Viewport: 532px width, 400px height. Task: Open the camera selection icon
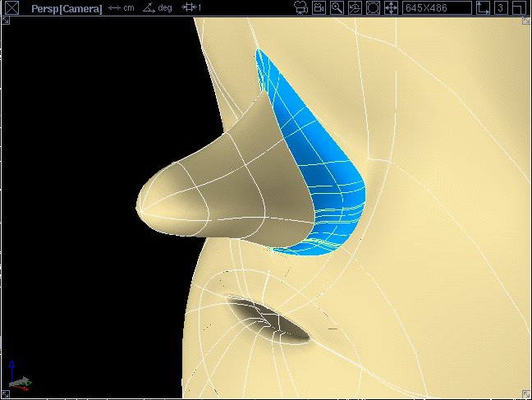[300, 8]
